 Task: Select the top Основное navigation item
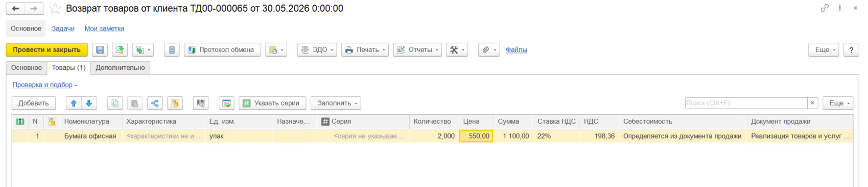(26, 29)
